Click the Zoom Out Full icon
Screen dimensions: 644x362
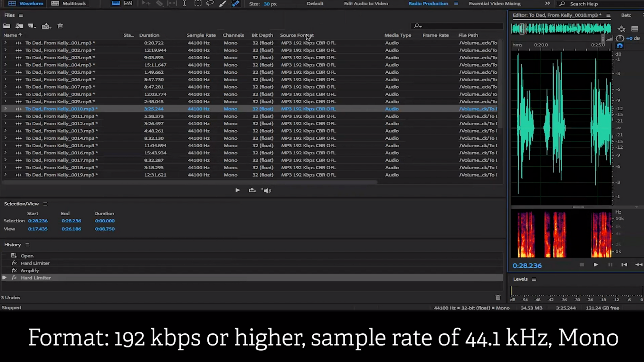pyautogui.click(x=621, y=29)
